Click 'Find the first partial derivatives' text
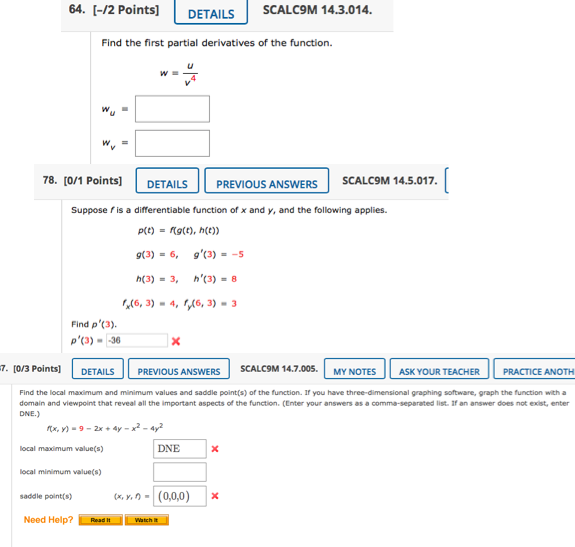 coord(217,43)
